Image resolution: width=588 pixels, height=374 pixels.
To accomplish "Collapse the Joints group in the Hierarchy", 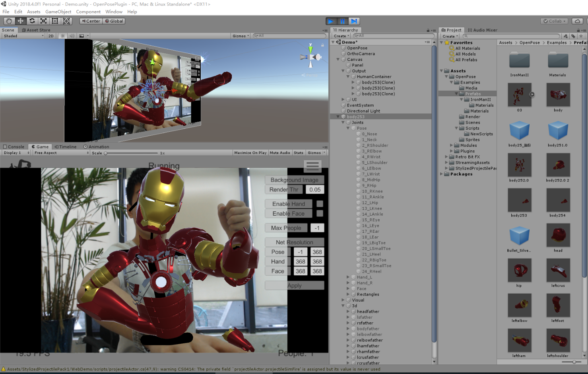I will click(x=343, y=122).
